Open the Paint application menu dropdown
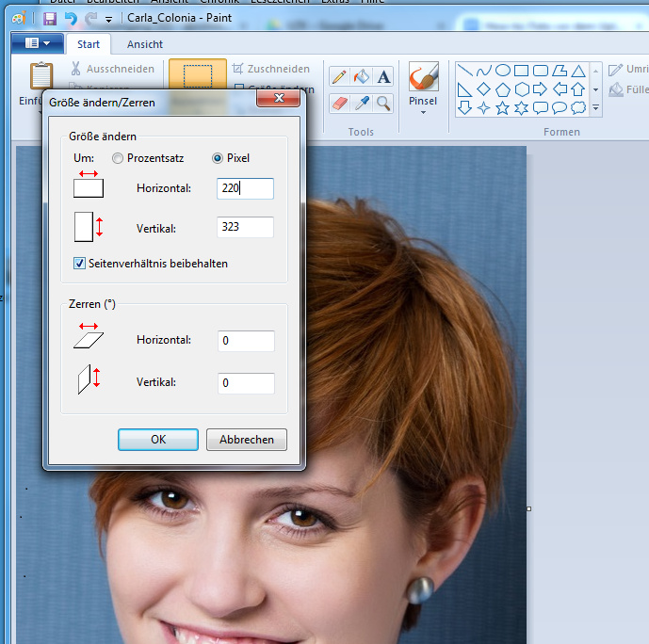 click(38, 43)
